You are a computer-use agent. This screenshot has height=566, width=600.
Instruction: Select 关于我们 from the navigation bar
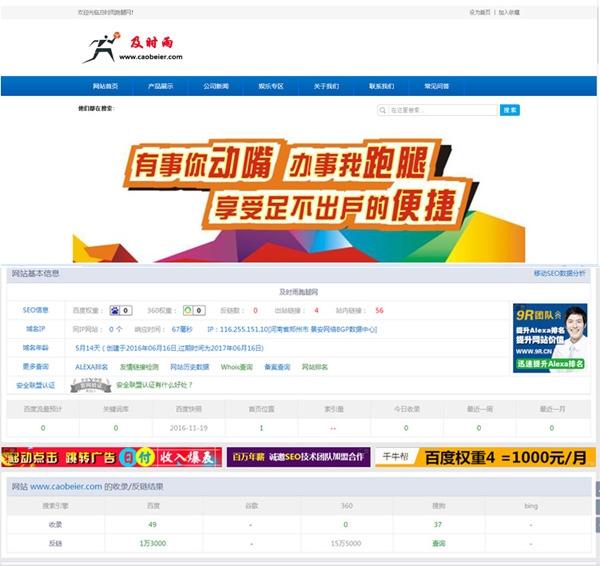[x=326, y=87]
